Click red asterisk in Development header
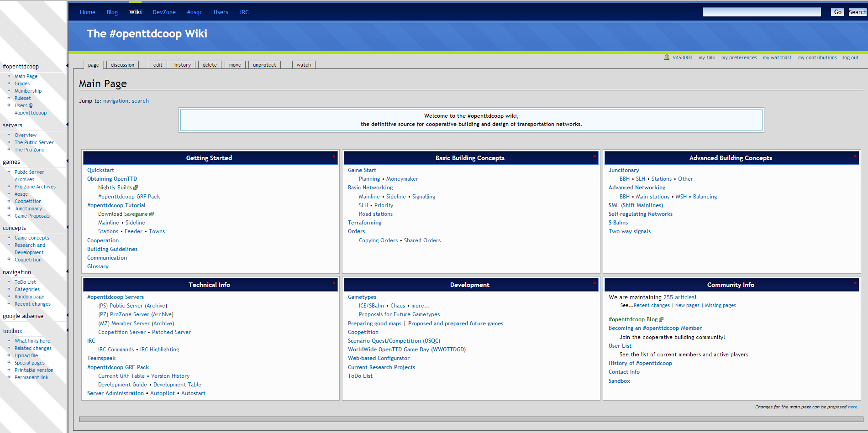868x433 pixels. [x=594, y=283]
